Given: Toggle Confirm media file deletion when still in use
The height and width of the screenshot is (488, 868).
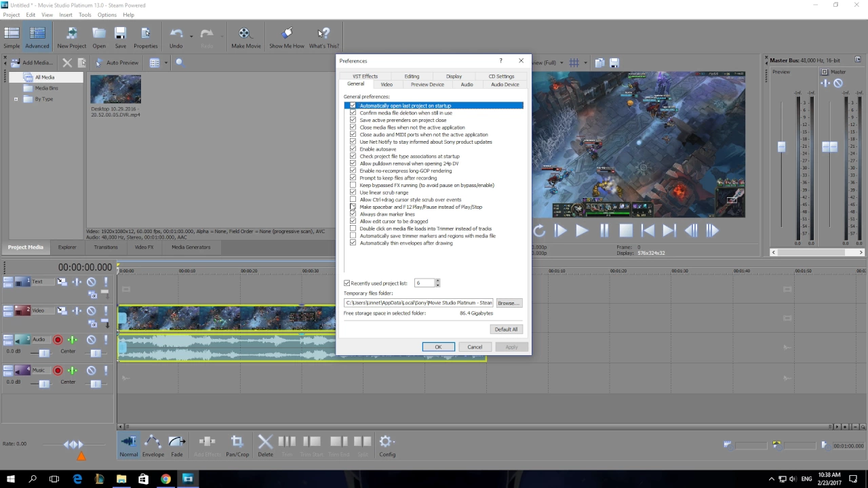Looking at the screenshot, I should click(353, 113).
